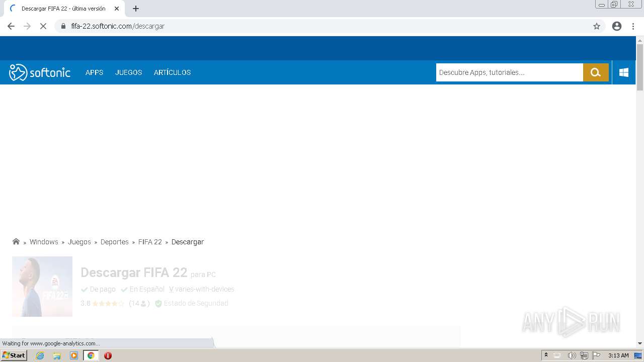Click the star rating row

pos(108,304)
